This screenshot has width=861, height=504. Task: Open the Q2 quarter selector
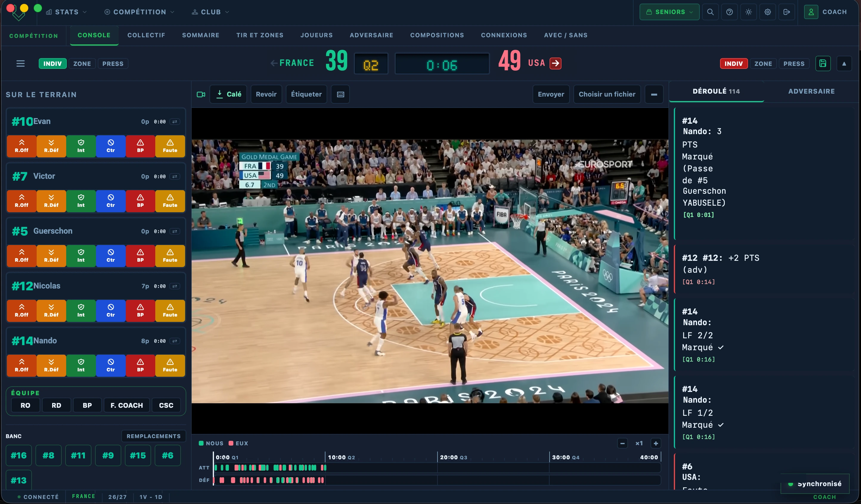[x=371, y=64]
